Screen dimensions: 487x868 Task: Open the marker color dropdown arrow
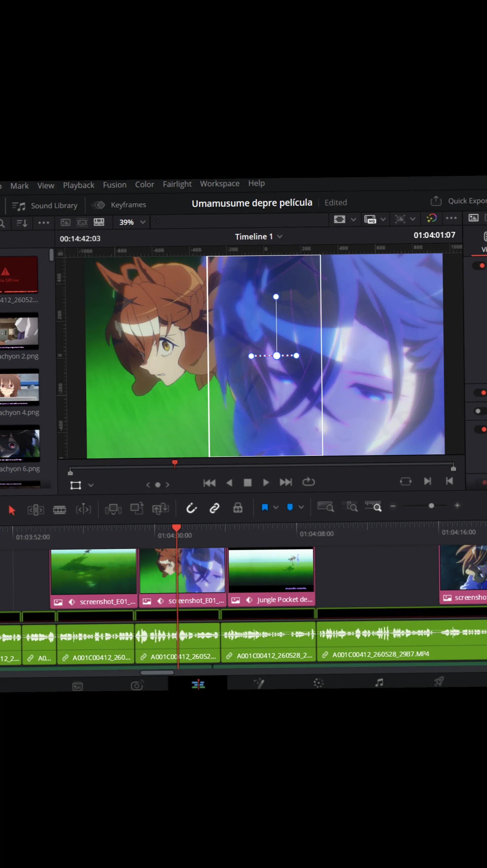(301, 507)
